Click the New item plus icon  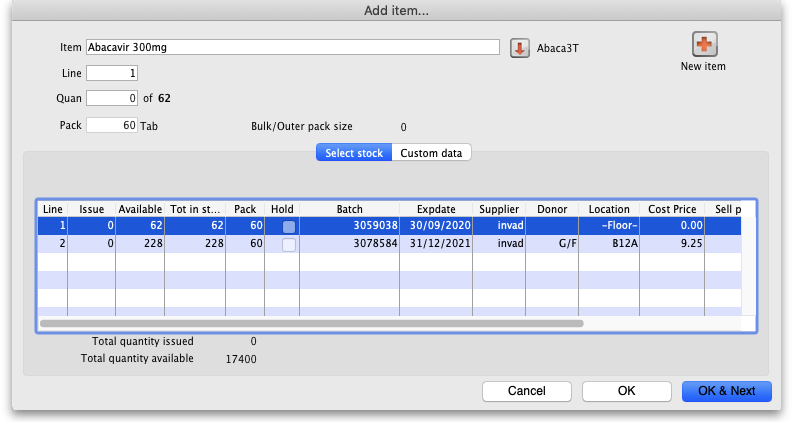click(x=704, y=45)
